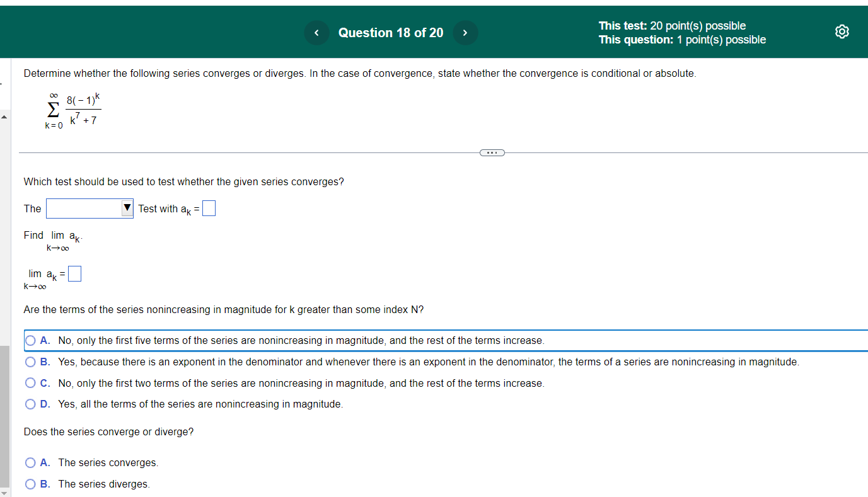Screen dimensions: 868x497
Task: Click the a_k answer input box
Action: coord(209,208)
